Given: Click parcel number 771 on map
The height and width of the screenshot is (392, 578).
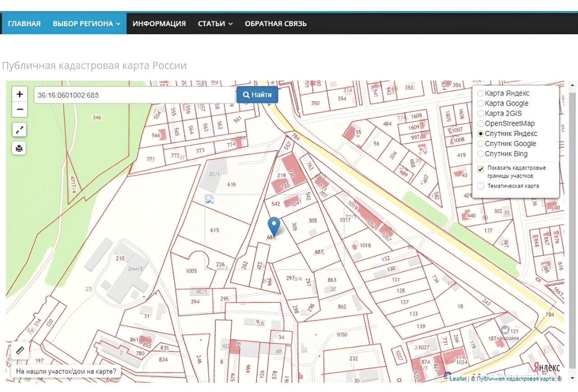Looking at the screenshot, I should point(150,159).
